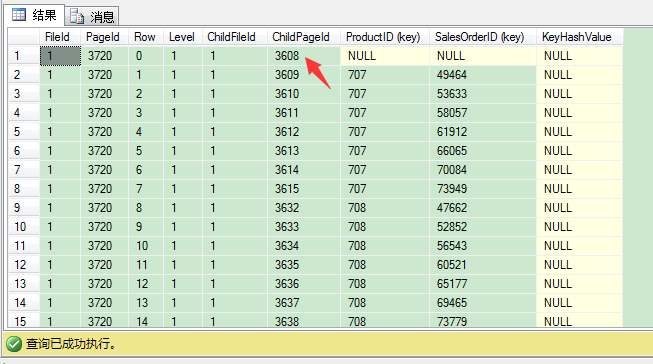653x364 pixels.
Task: Click KeyHashValue NULL in row 3
Action: tap(580, 94)
